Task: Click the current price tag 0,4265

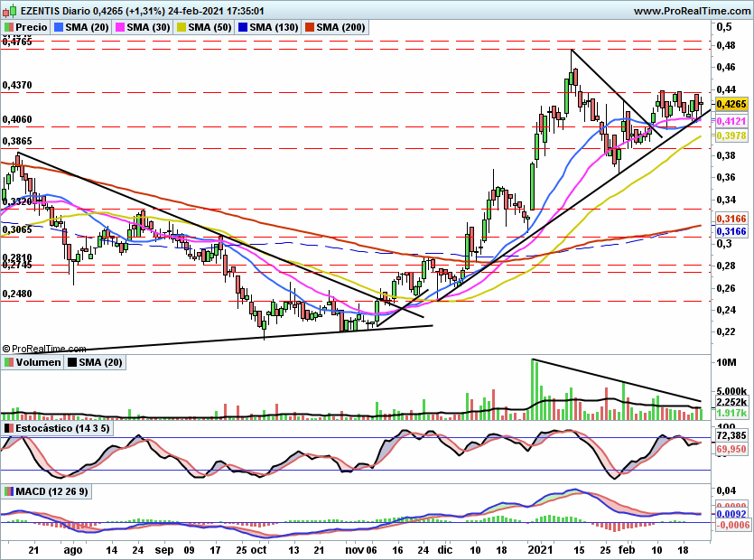Action: pyautogui.click(x=731, y=104)
